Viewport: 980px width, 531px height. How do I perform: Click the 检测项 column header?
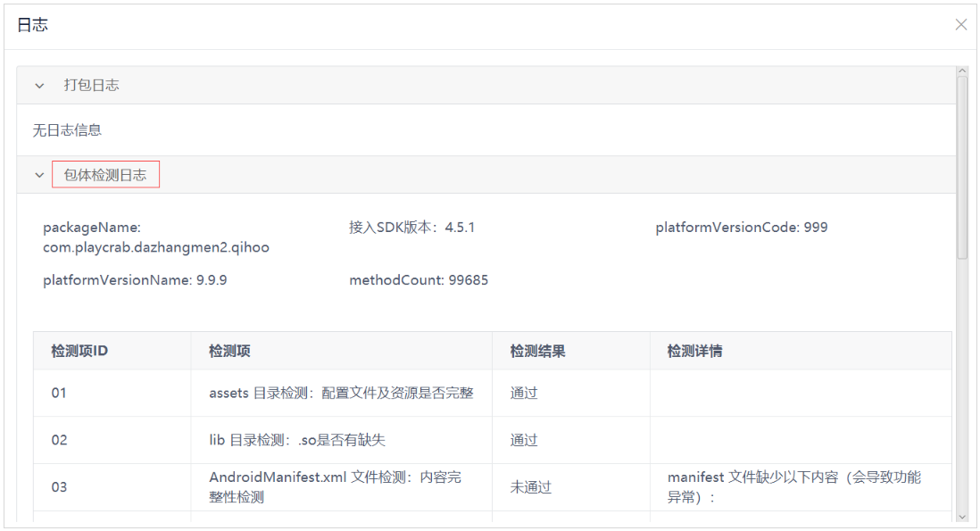[x=229, y=351]
